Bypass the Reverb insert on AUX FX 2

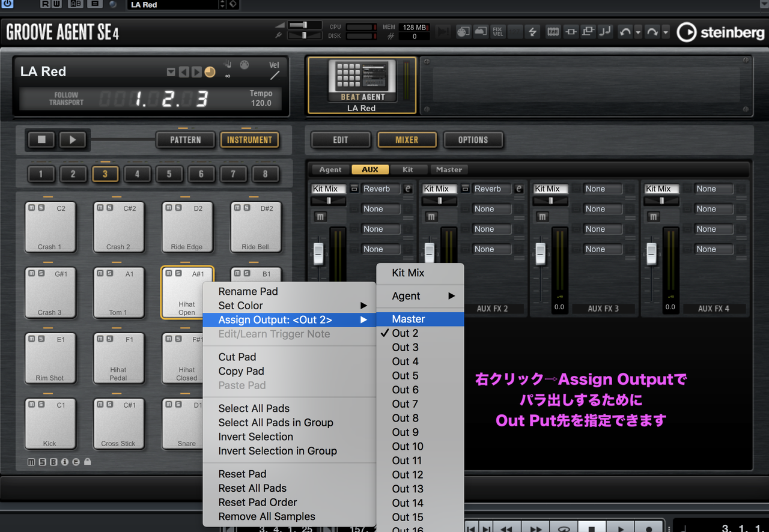tap(466, 189)
